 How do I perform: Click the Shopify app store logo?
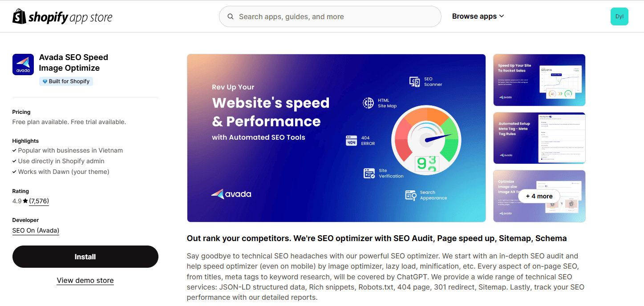[62, 16]
